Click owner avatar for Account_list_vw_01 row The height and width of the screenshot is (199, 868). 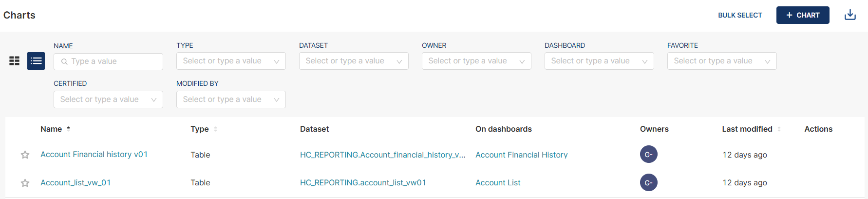point(649,183)
